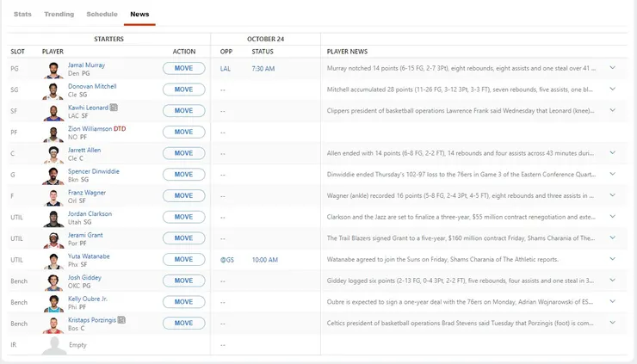Screen dimensions: 637x364
Task: Open Jordan Clarkson's player profile link
Action: tap(90, 213)
